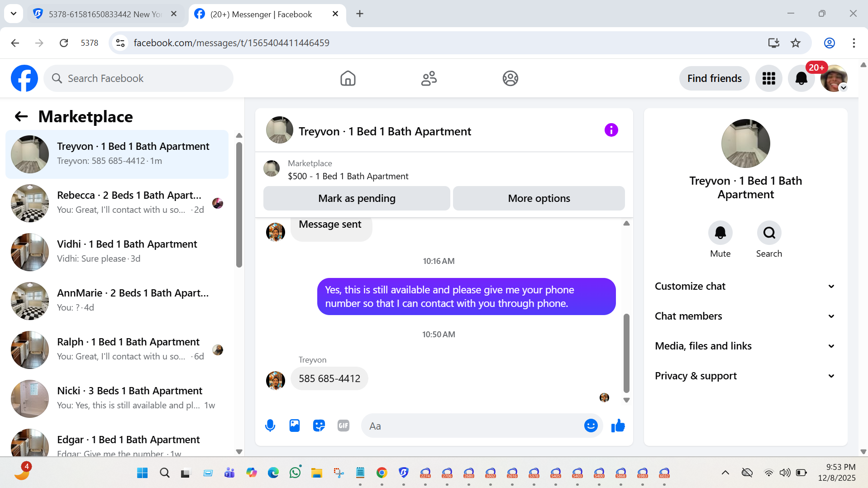
Task: Open Vidhi 1 Bed 1 Bath conversation
Action: pos(117,252)
